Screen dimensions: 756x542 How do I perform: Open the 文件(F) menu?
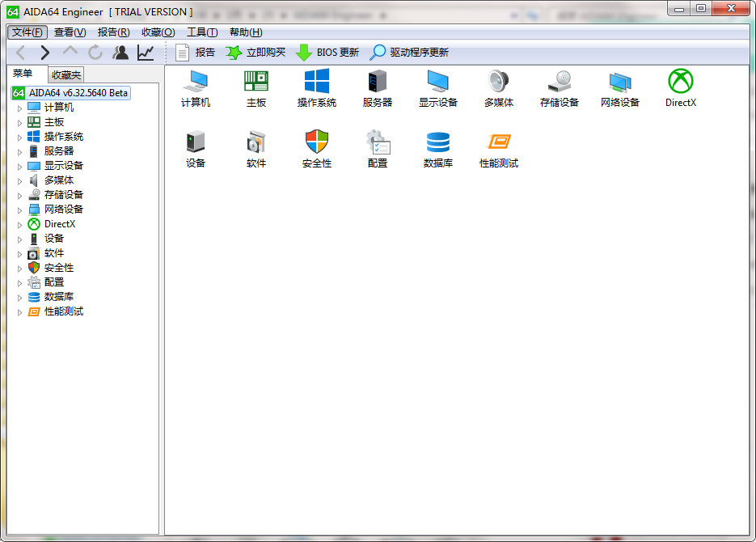click(x=27, y=32)
